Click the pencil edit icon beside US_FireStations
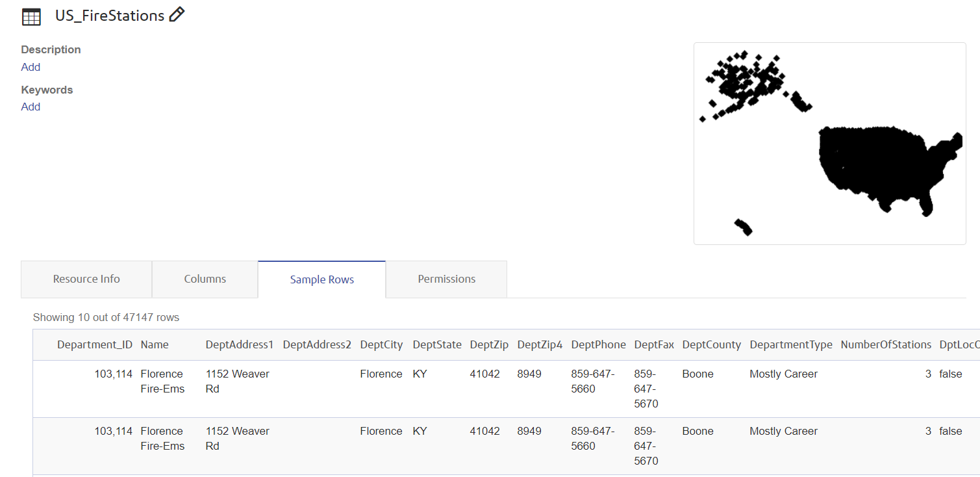The width and height of the screenshot is (980, 477). click(177, 15)
